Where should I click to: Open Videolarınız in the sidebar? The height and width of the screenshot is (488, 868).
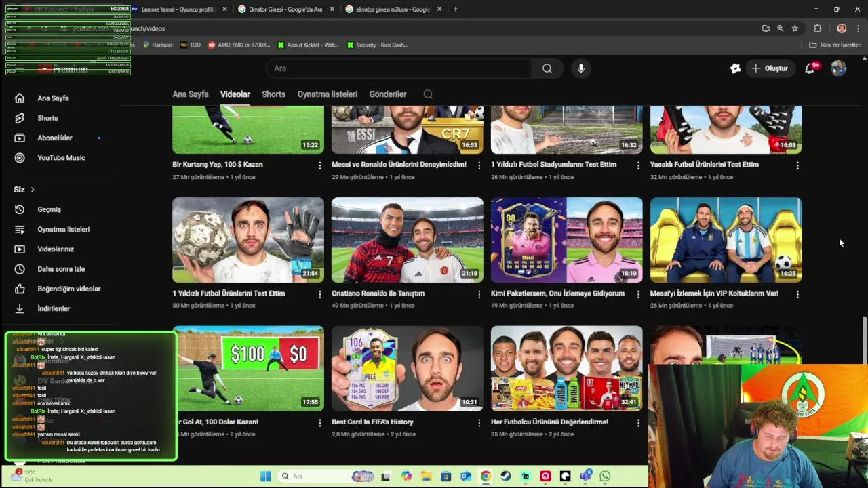[x=56, y=249]
